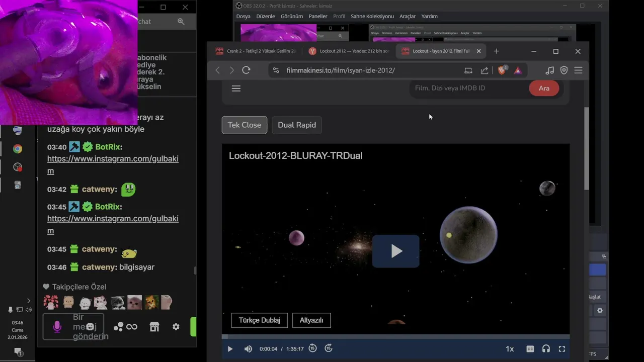
Task: Click the cast-to-device icon in address bar
Action: [468, 70]
